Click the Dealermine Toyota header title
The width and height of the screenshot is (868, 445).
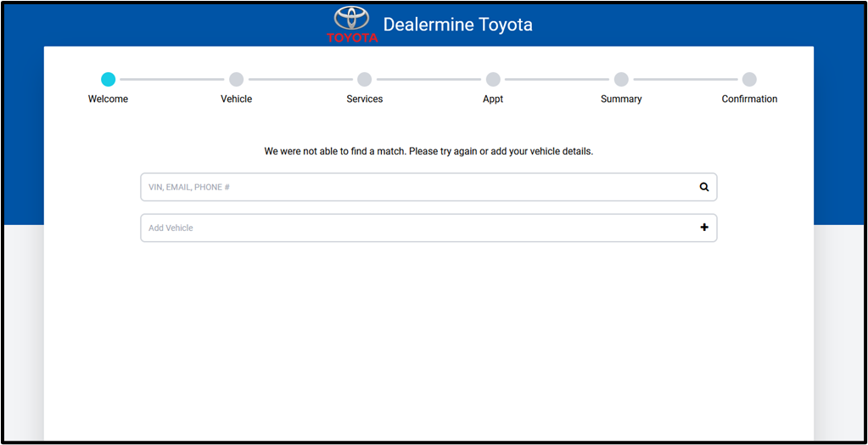[457, 25]
